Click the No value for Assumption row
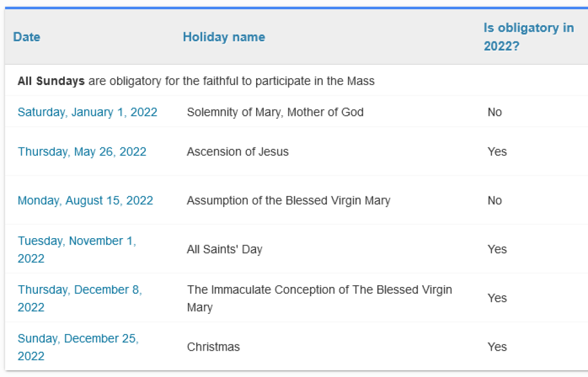588x377 pixels. coord(494,201)
